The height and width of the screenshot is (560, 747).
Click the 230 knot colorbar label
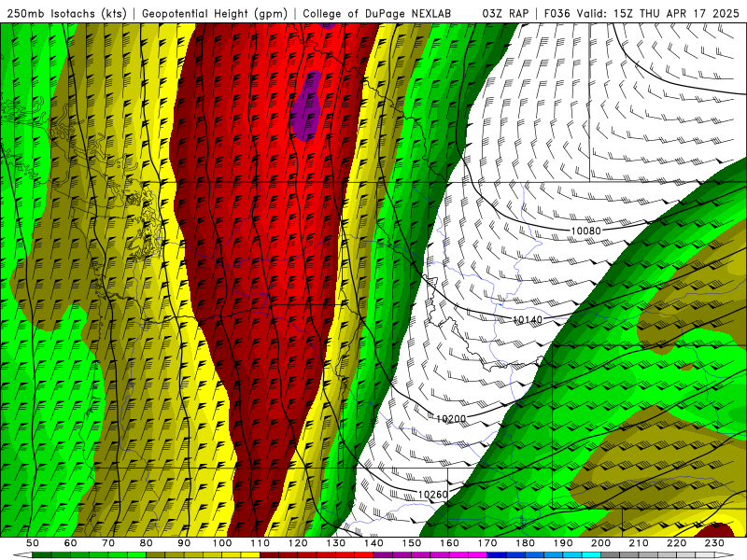pos(714,543)
